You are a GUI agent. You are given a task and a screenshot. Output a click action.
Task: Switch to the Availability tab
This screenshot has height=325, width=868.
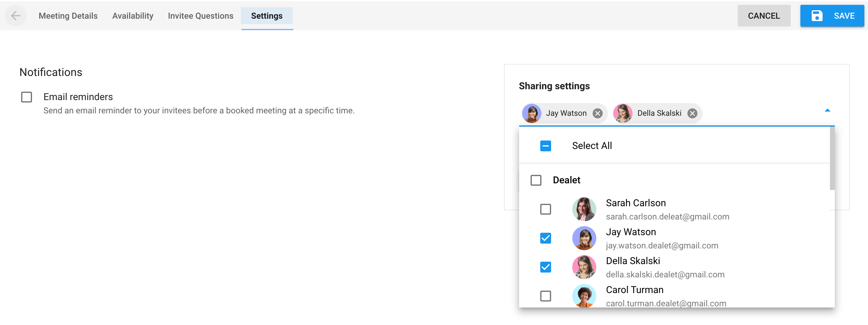click(x=133, y=16)
